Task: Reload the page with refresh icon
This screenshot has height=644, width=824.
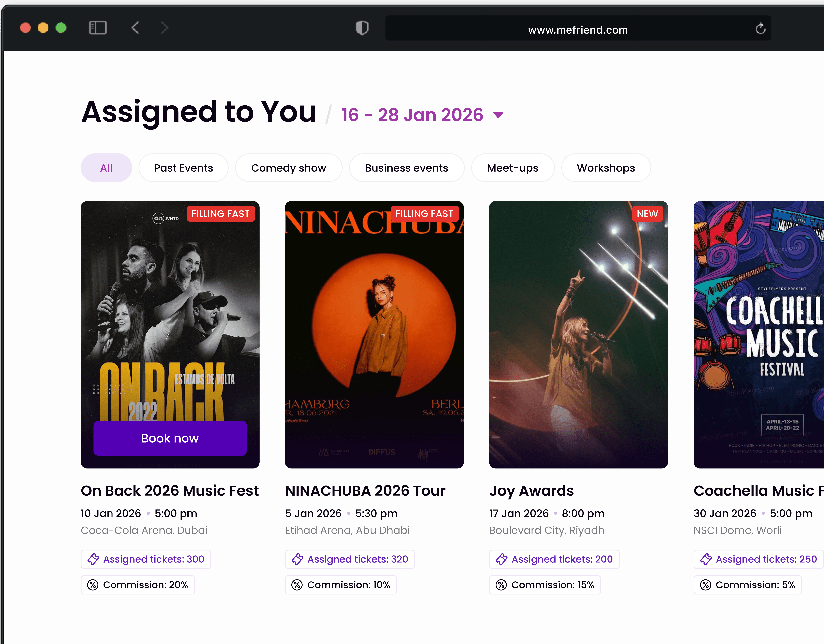Action: coord(760,28)
